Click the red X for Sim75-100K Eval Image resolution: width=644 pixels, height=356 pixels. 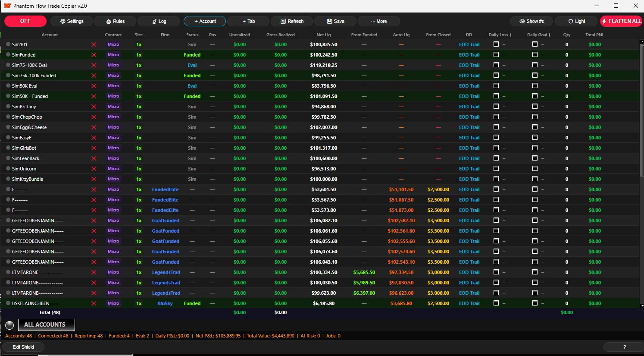click(x=94, y=65)
